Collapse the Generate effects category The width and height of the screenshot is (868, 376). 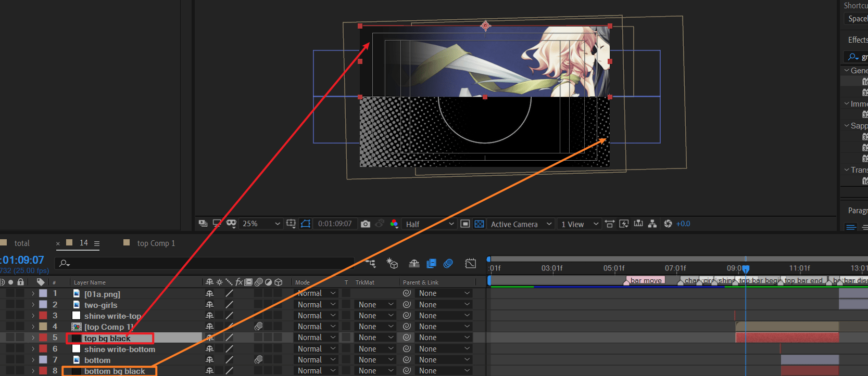pyautogui.click(x=847, y=71)
